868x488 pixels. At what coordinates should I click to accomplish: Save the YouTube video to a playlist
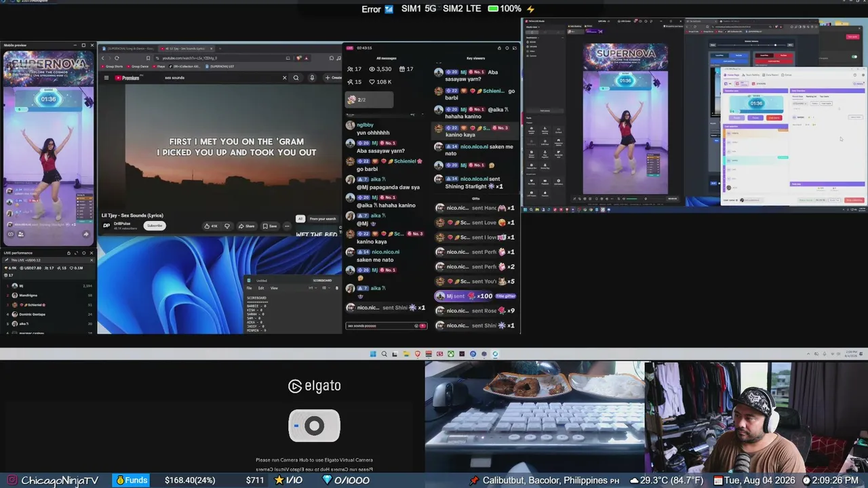pos(270,226)
